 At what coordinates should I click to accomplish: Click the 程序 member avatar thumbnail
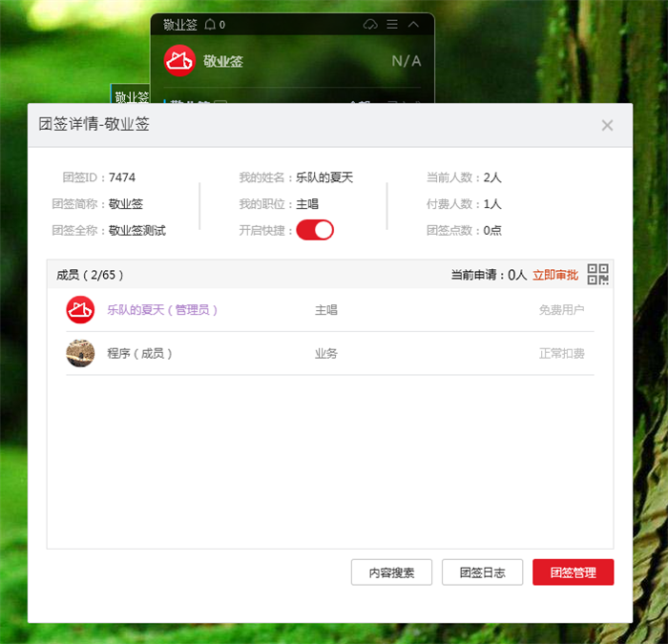(80, 353)
